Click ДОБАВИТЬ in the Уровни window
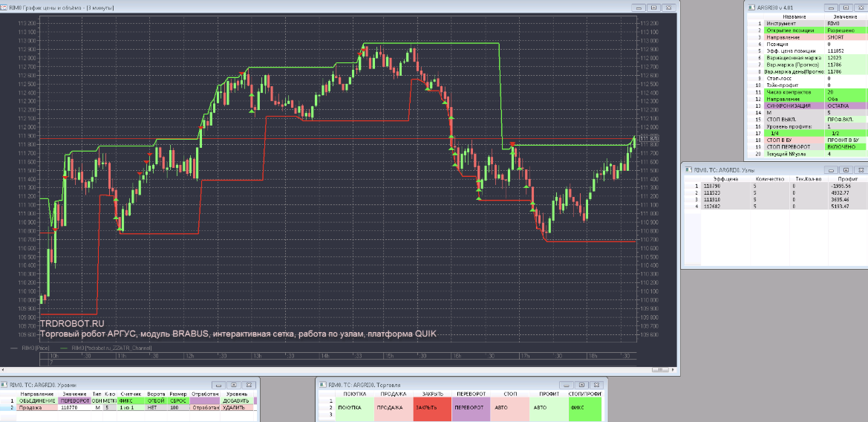868x422 pixels. point(237,401)
